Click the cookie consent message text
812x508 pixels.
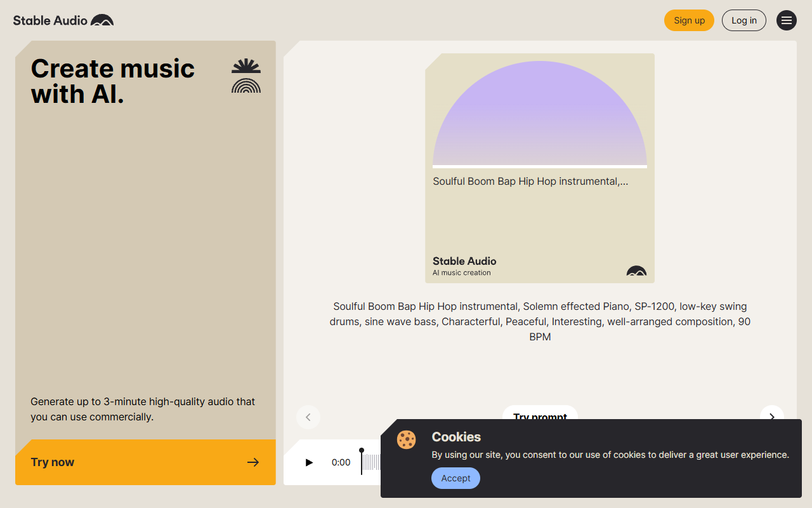click(610, 455)
